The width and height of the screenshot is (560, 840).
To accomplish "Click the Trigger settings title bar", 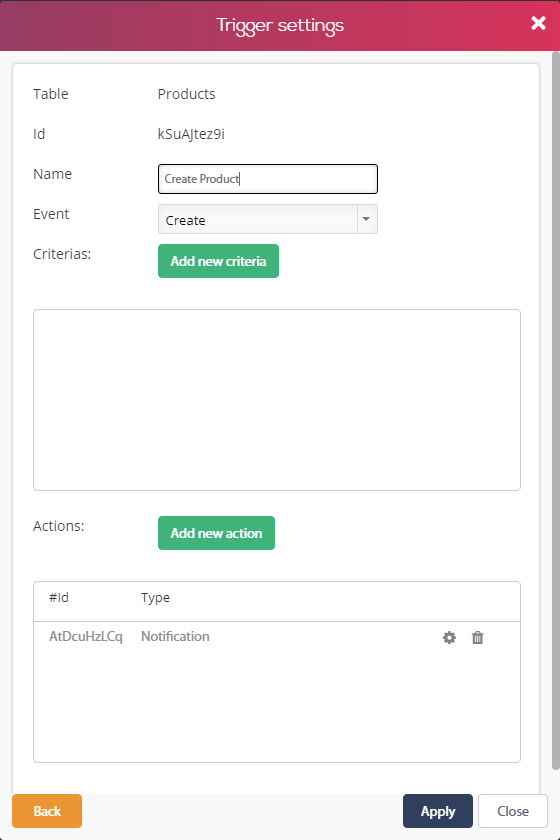I will (x=280, y=25).
